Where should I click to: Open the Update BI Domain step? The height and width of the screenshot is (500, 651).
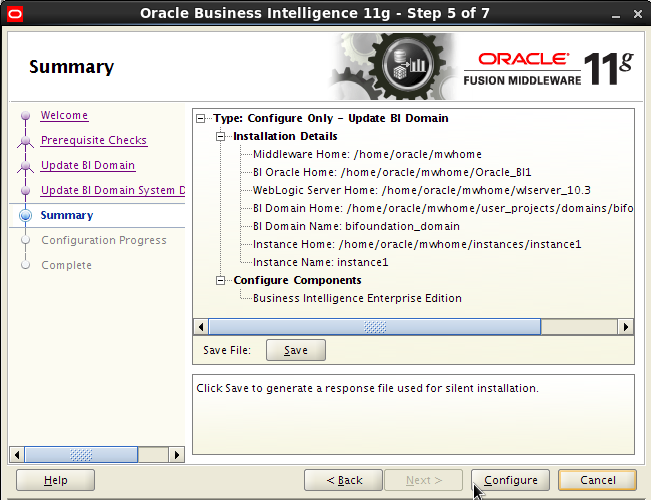click(x=88, y=165)
